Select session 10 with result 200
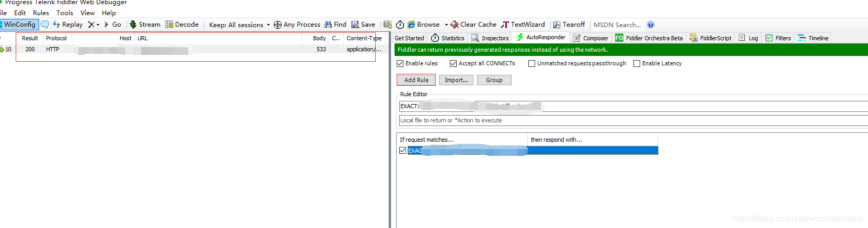The image size is (868, 228). (x=193, y=49)
